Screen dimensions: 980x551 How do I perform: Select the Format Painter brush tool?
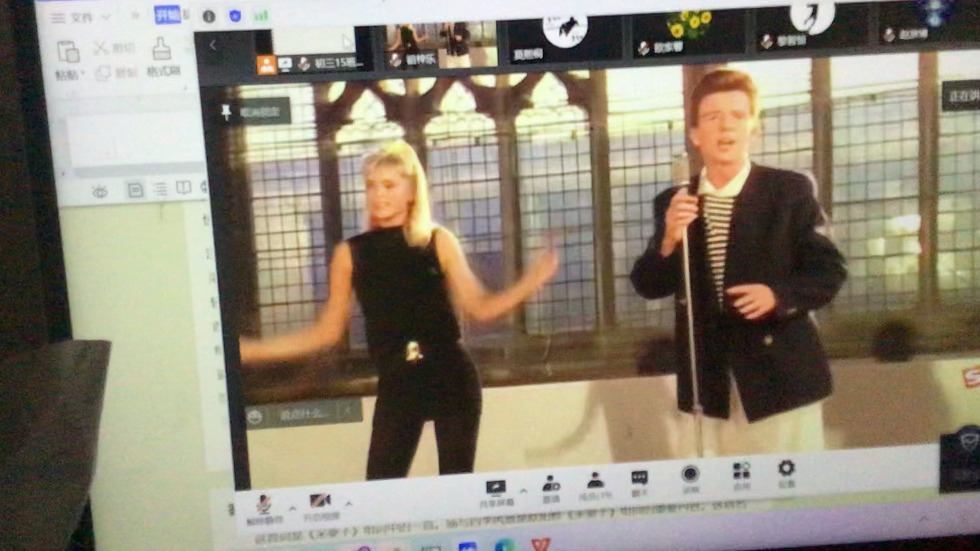tap(163, 57)
